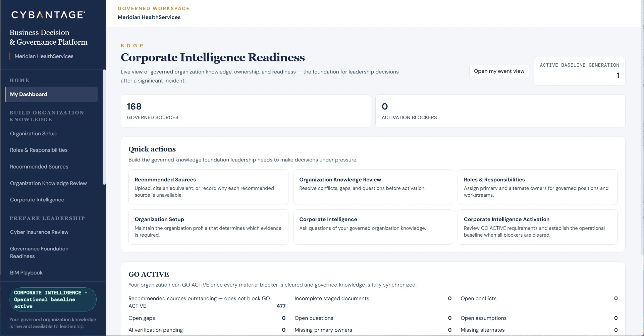Click 'Recommended sources outstanding' row text
The height and width of the screenshot is (336, 644).
(199, 302)
